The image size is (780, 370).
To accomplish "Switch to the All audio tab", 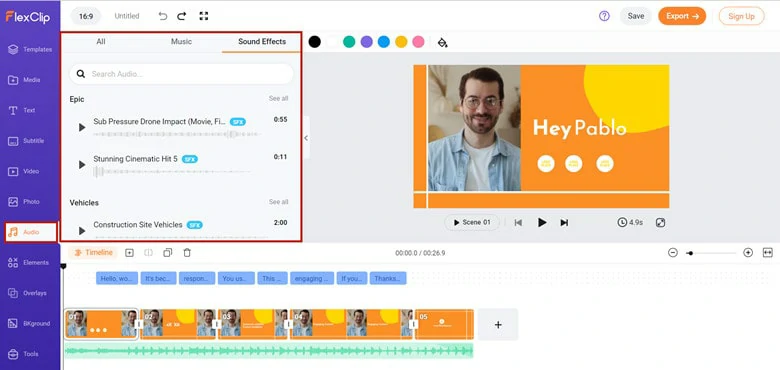I will (x=101, y=42).
